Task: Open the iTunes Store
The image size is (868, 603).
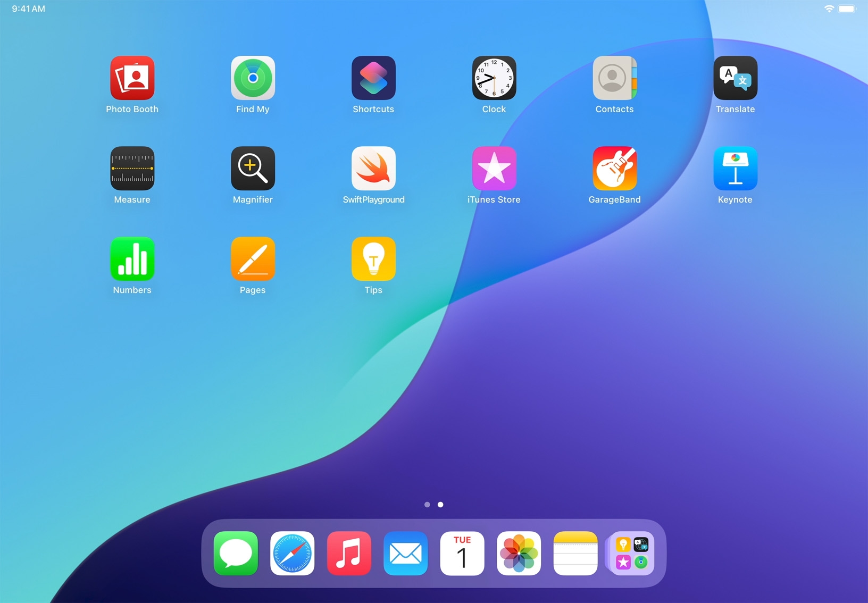Action: (494, 169)
